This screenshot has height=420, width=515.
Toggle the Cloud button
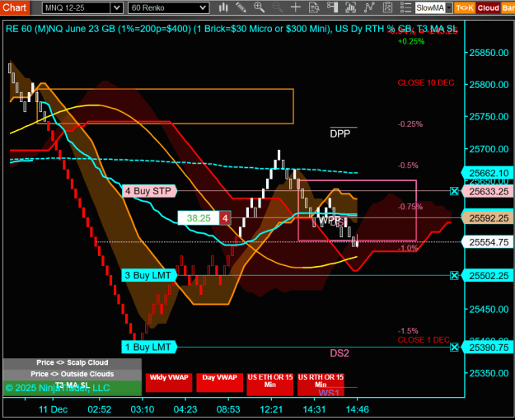coord(488,8)
